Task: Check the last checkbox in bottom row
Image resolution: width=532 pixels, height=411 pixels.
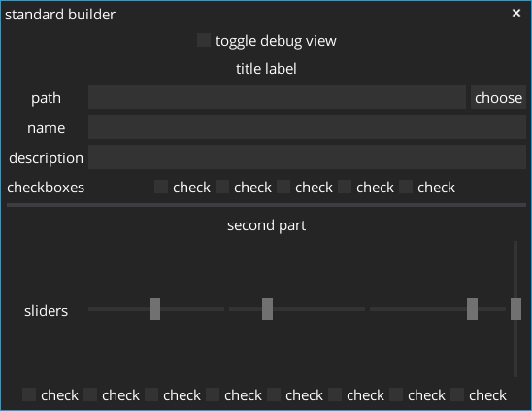Action: pos(457,394)
